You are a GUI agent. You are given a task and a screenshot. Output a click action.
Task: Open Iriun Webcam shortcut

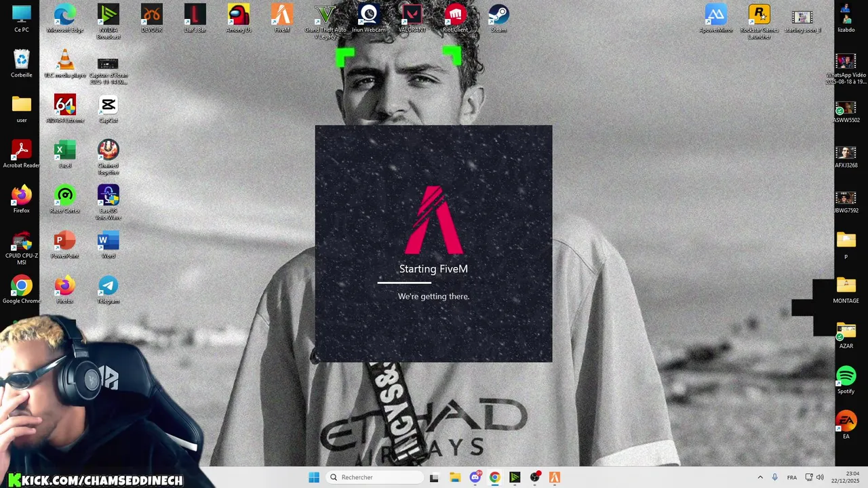coord(369,19)
